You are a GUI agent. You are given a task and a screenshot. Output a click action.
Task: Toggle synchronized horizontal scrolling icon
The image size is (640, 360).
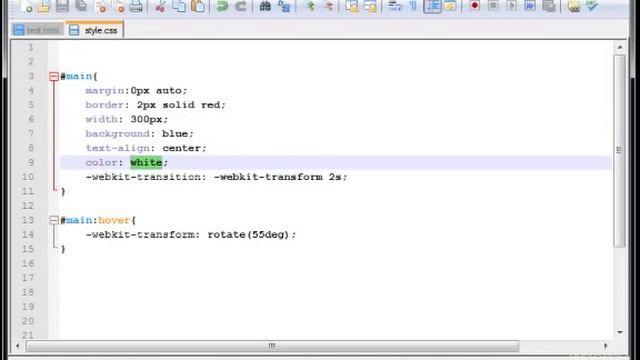pyautogui.click(x=370, y=6)
